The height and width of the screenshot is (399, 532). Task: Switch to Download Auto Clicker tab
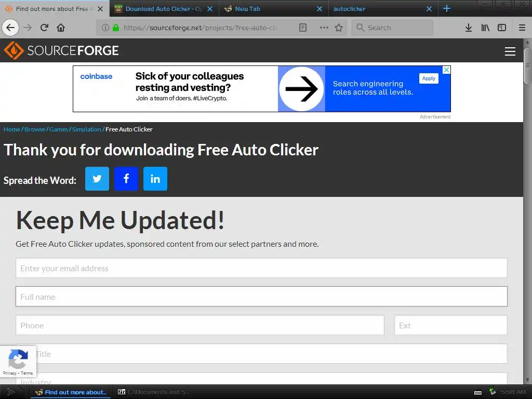click(x=164, y=9)
